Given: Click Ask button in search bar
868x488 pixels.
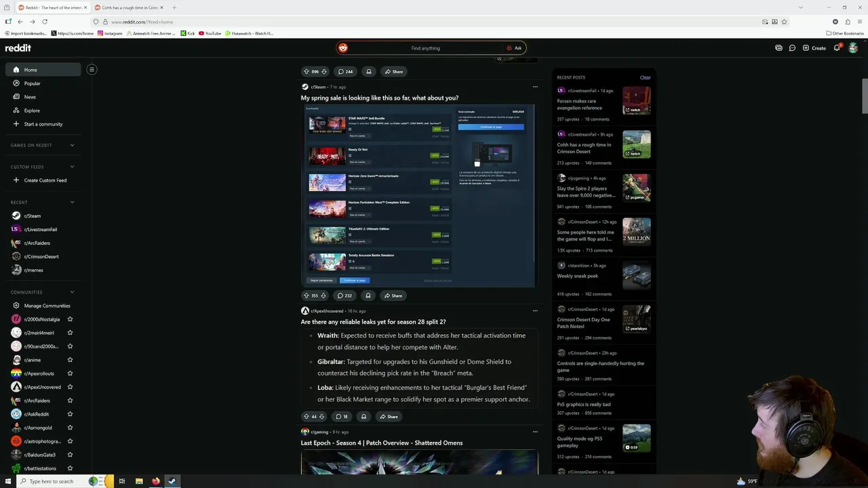Looking at the screenshot, I should tap(514, 48).
